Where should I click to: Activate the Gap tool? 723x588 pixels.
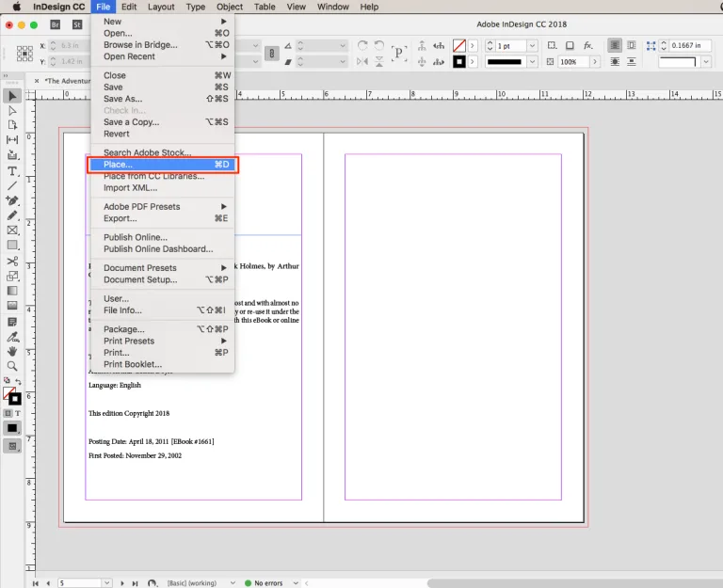click(x=12, y=139)
